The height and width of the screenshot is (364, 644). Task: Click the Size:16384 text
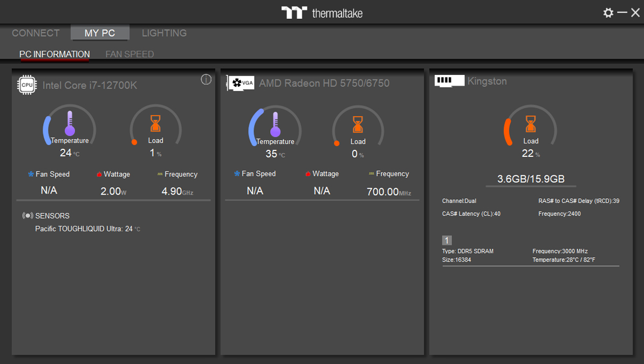[456, 259]
